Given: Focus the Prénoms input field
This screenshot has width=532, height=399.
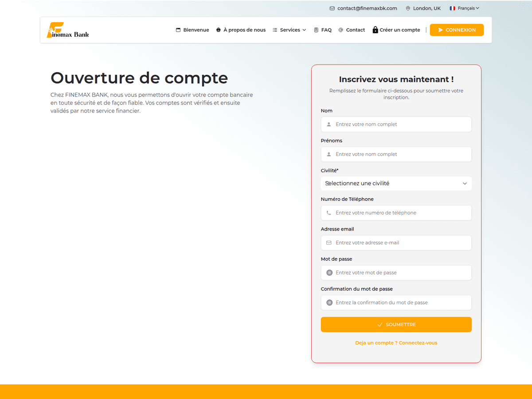Looking at the screenshot, I should pos(396,154).
